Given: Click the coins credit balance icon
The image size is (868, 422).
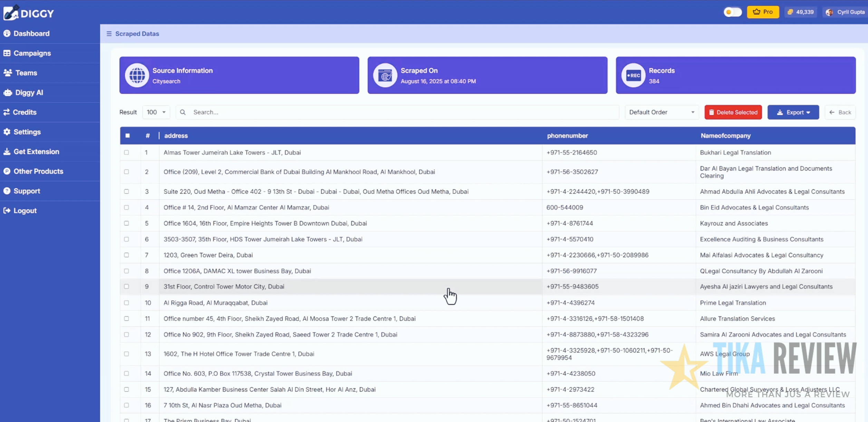Looking at the screenshot, I should click(x=790, y=12).
